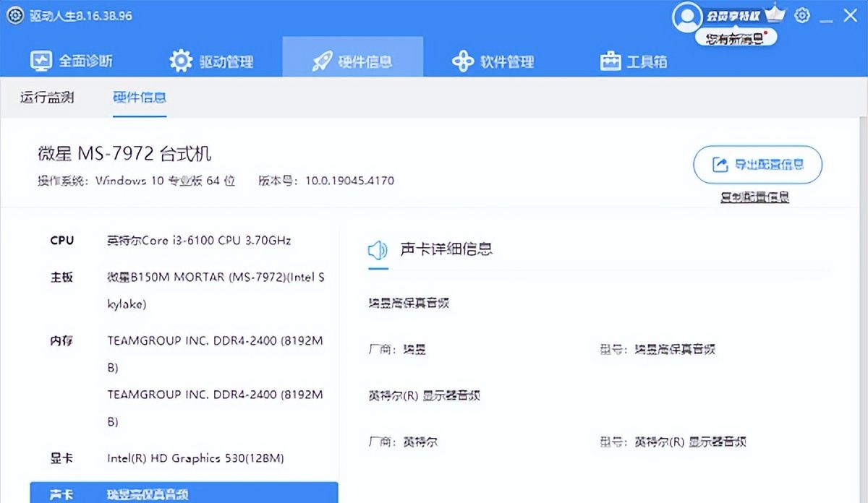This screenshot has width=868, height=503.
Task: Click the 工具箱 toolbox icon
Action: coord(610,61)
